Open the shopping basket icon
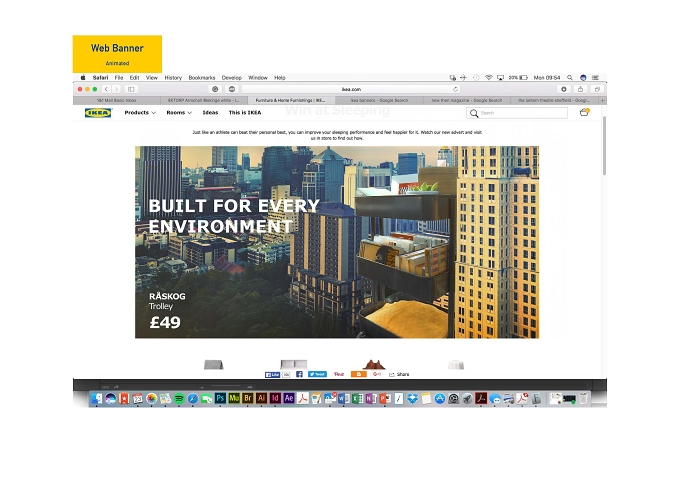The height and width of the screenshot is (481, 680). coord(584,112)
